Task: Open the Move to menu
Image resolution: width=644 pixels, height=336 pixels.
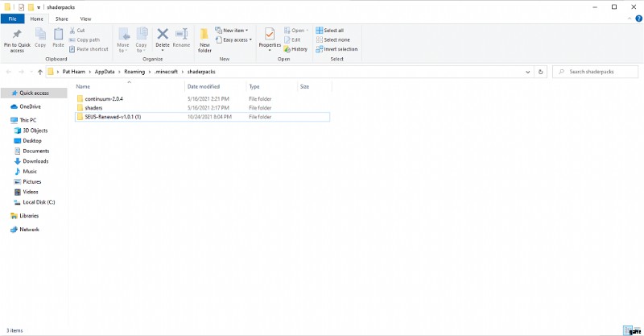Action: pos(123,40)
